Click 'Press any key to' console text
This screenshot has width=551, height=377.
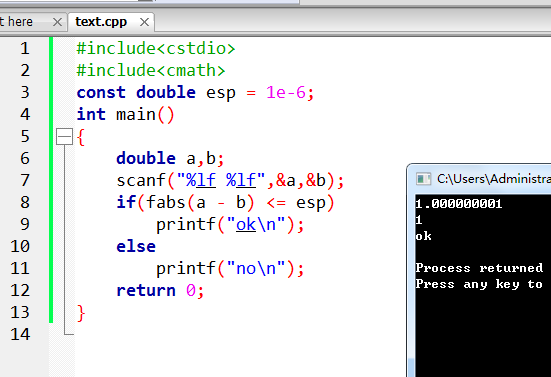click(479, 284)
